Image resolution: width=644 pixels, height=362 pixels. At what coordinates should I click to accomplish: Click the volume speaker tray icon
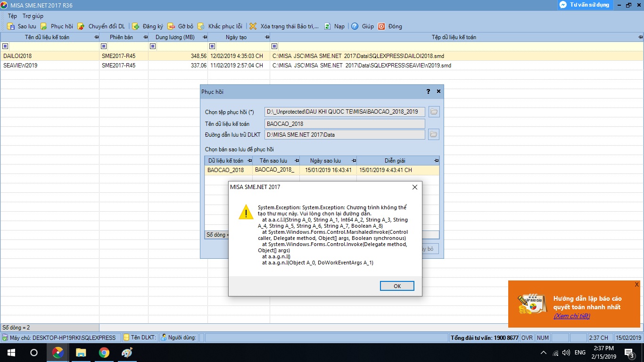pos(566,353)
